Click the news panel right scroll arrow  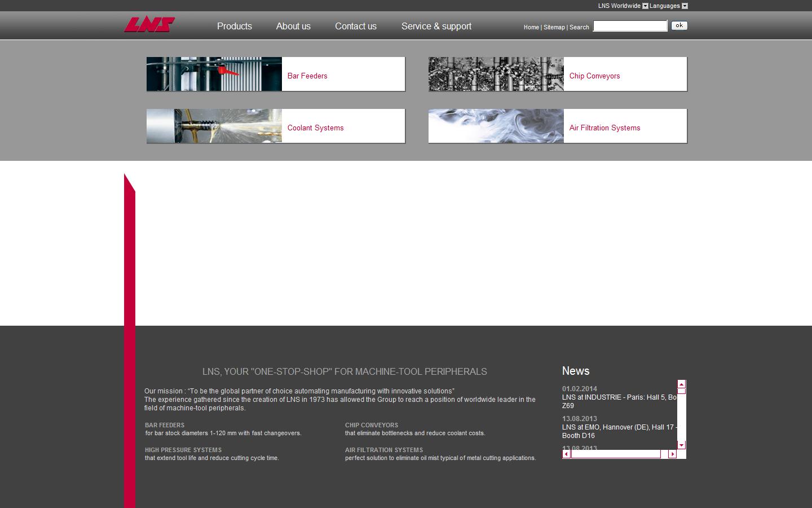672,453
